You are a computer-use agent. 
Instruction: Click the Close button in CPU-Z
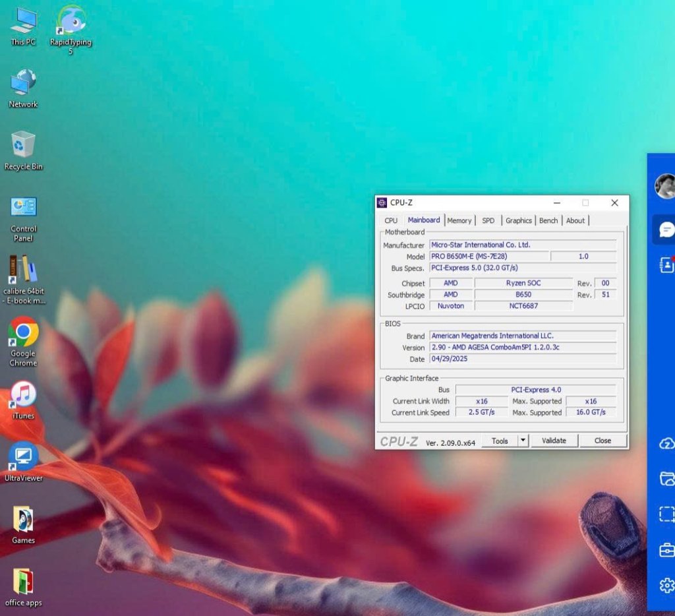point(602,441)
